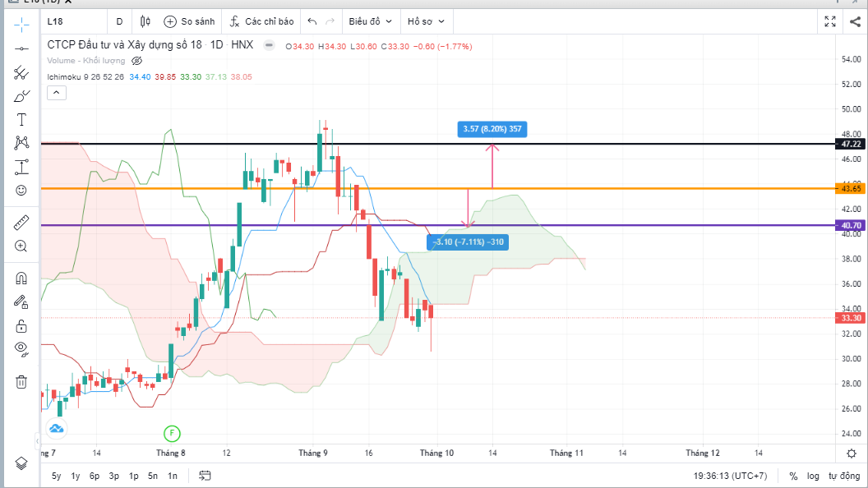Select the horizontal line drawing tool
The image size is (868, 488).
[x=21, y=48]
